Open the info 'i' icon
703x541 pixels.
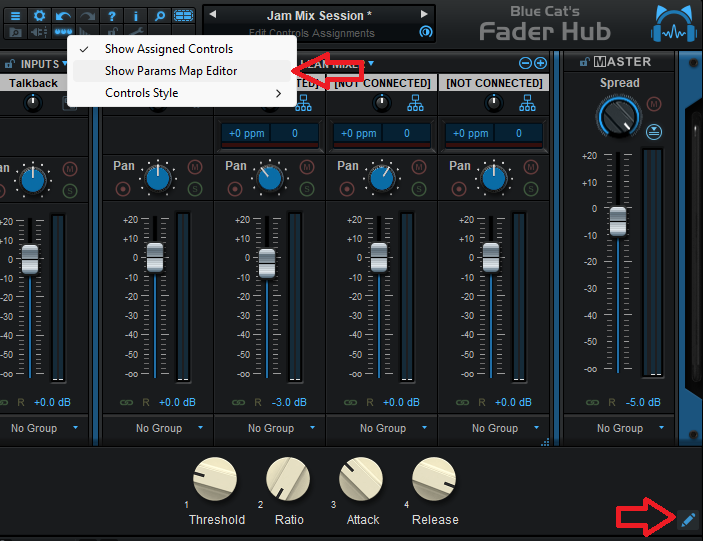136,17
